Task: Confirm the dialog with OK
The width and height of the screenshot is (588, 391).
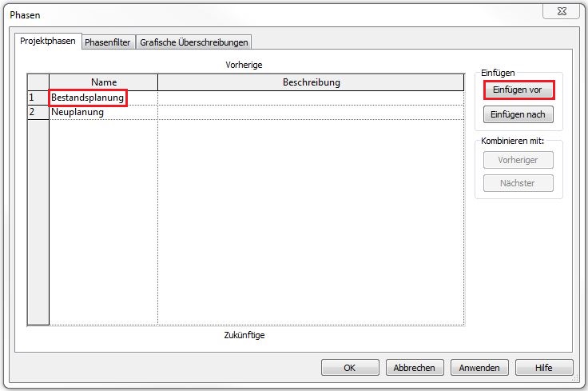Action: pyautogui.click(x=350, y=368)
